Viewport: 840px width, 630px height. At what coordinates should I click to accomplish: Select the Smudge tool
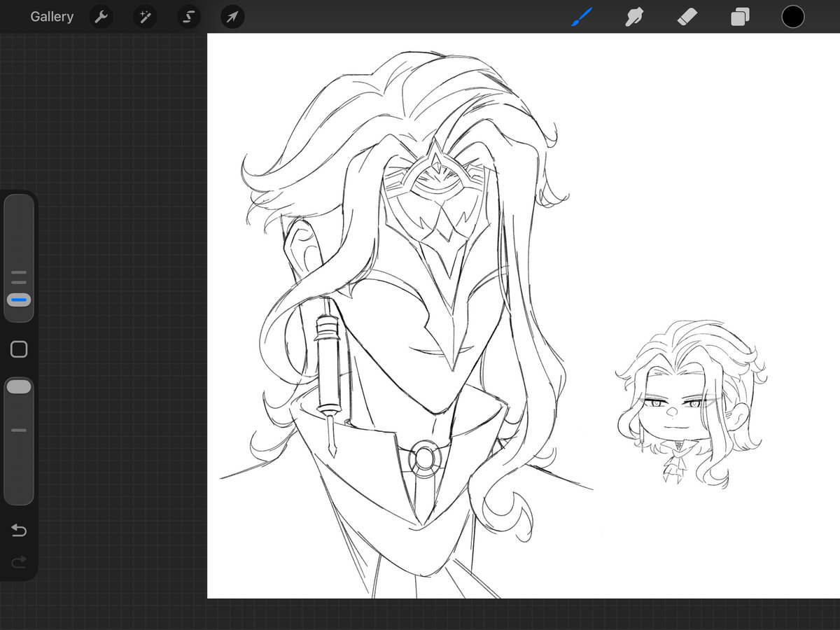(x=634, y=17)
